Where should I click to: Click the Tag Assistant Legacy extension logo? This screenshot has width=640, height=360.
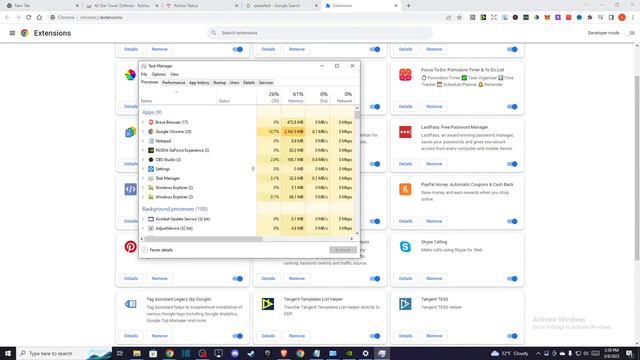coord(131,304)
